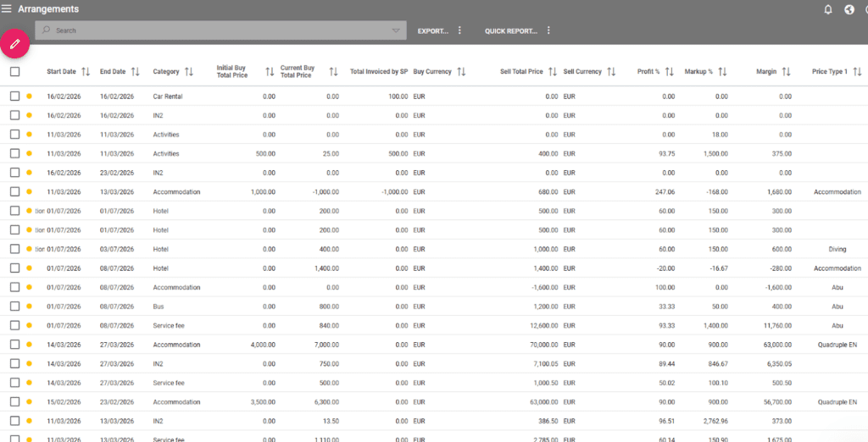Focus the Search input field
The image size is (868, 442).
[221, 30]
